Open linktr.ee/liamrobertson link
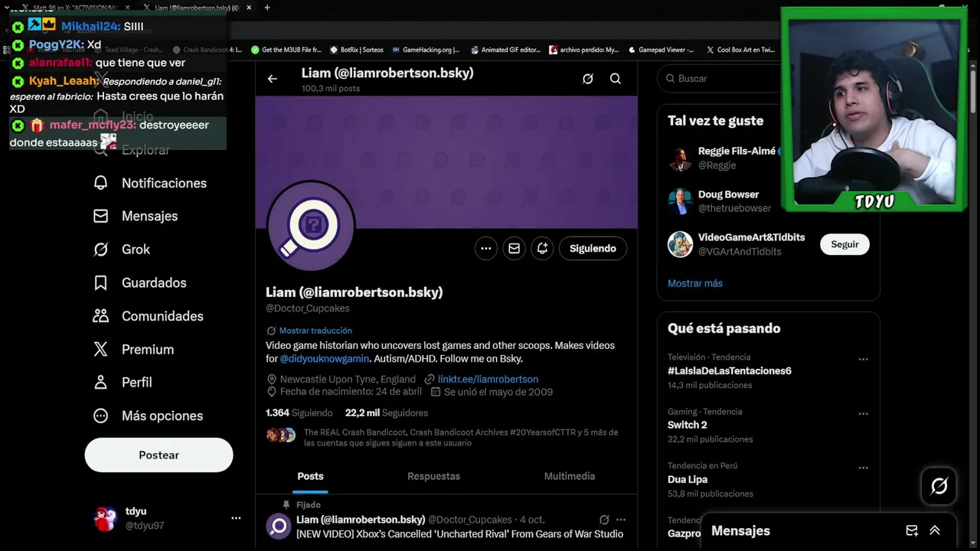This screenshot has height=551, width=980. tap(488, 379)
